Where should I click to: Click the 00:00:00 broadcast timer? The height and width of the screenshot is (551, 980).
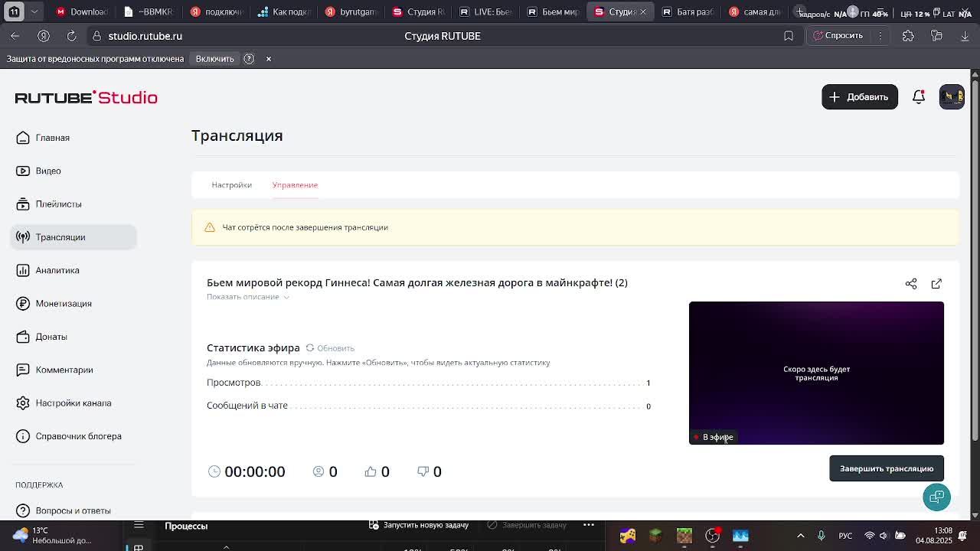tap(255, 471)
